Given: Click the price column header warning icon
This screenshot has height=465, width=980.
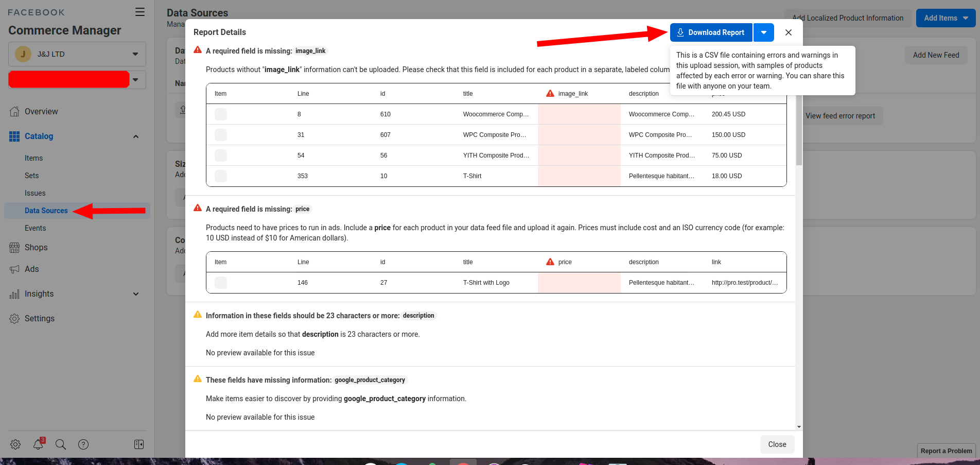Looking at the screenshot, I should click(x=550, y=262).
